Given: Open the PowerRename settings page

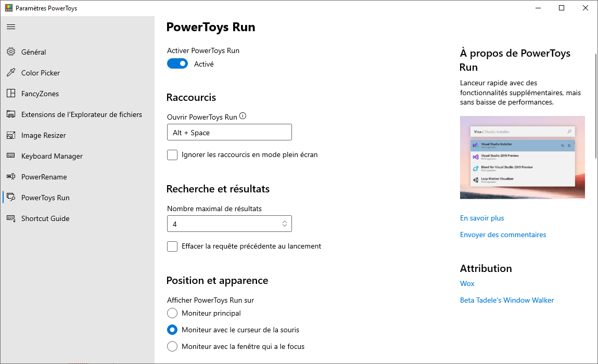Looking at the screenshot, I should (x=78, y=177).
